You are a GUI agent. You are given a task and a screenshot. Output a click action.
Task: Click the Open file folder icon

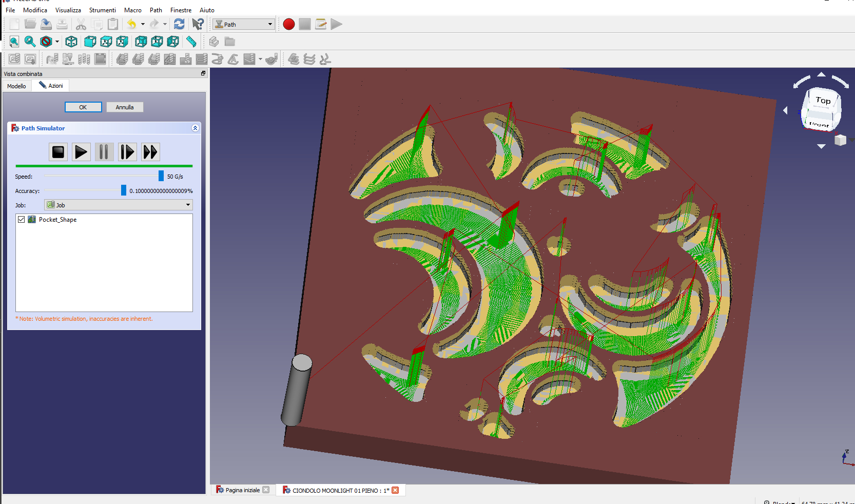pyautogui.click(x=30, y=24)
